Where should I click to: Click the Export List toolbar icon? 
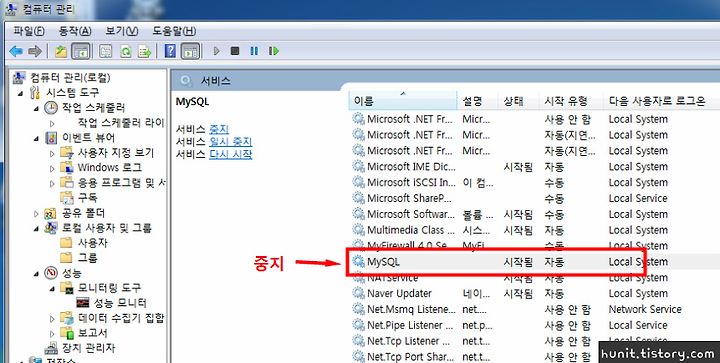tap(145, 51)
